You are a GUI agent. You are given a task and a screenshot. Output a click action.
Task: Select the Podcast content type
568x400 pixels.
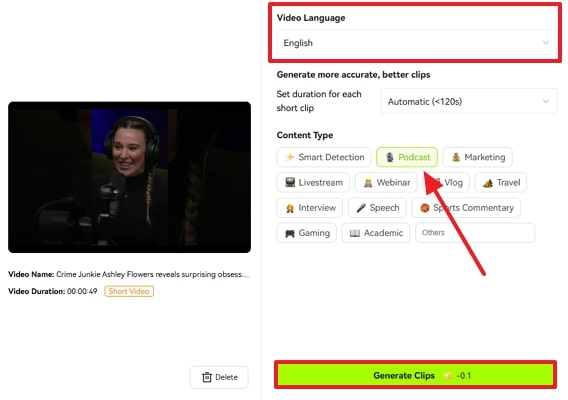[407, 157]
